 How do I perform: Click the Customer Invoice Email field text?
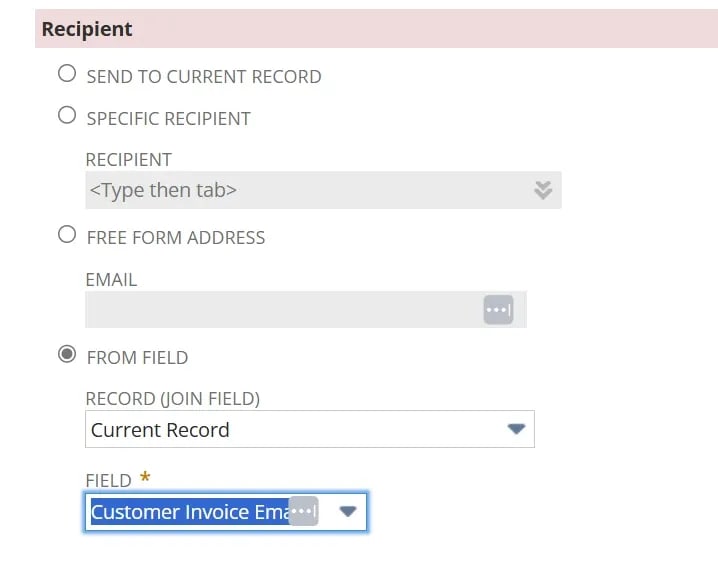pos(190,512)
